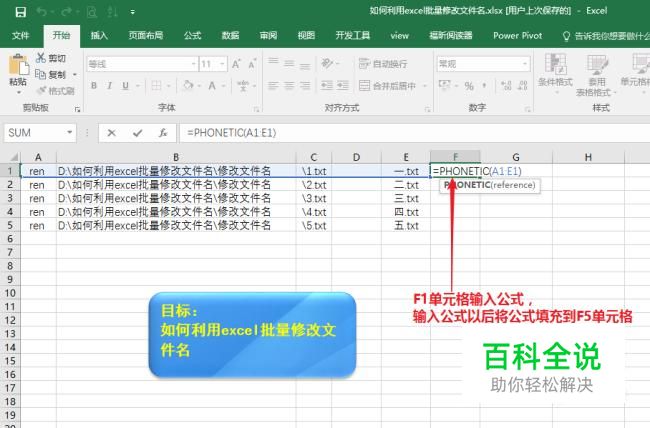
Task: Click the sort icon in the quick access toolbar
Action: [x=112, y=12]
